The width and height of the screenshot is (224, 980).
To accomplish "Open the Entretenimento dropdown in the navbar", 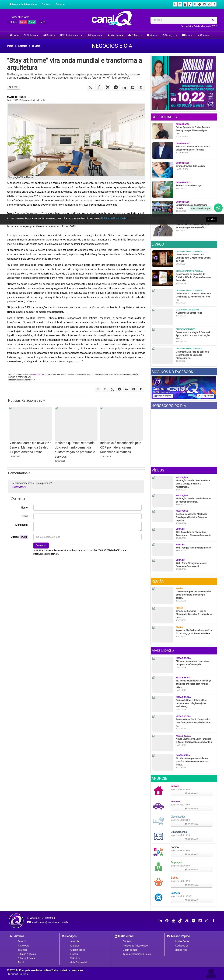I will tap(71, 35).
